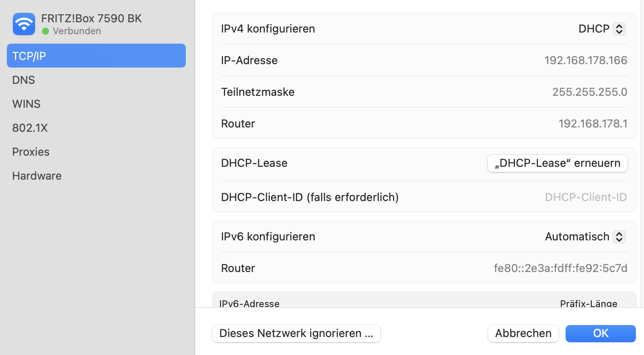Click the green Verbunden status dot
The height and width of the screenshot is (355, 644).
pyautogui.click(x=45, y=31)
